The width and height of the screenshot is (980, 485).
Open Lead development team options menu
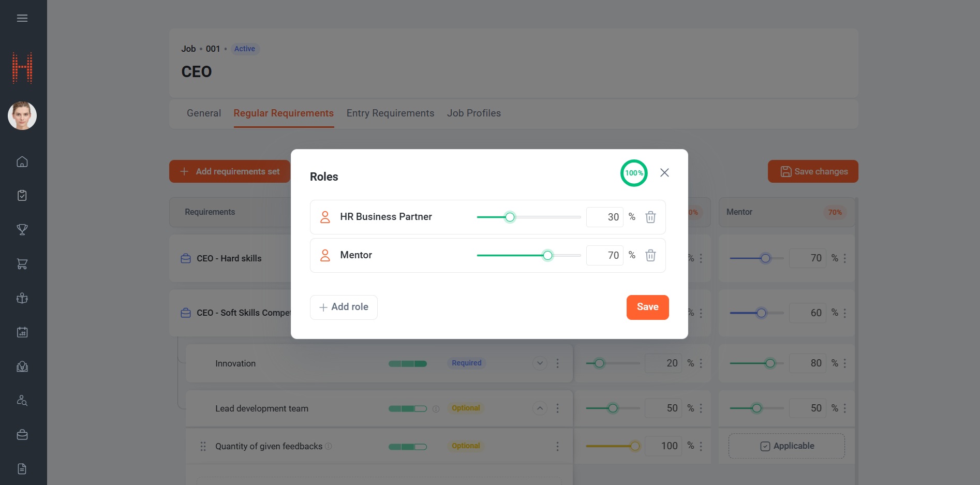click(x=557, y=408)
